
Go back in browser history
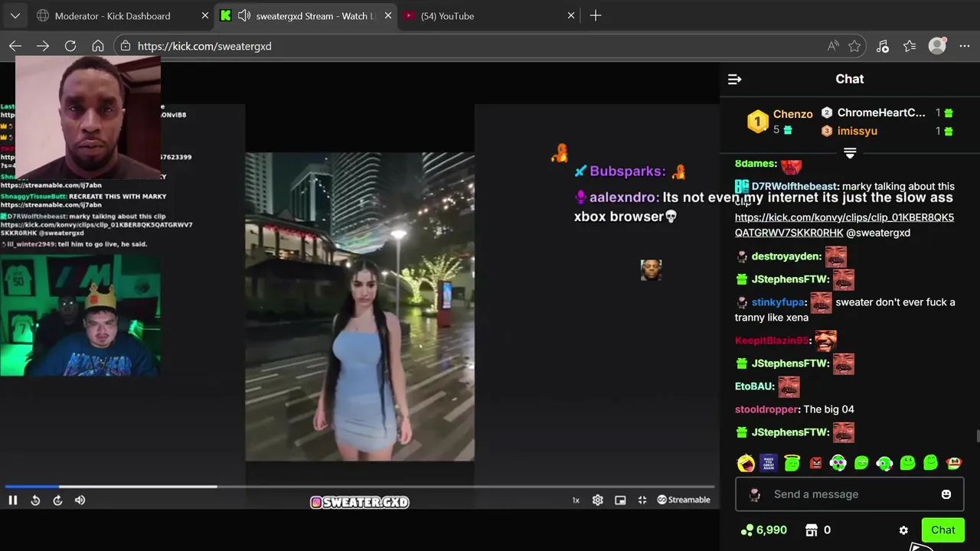(15, 46)
